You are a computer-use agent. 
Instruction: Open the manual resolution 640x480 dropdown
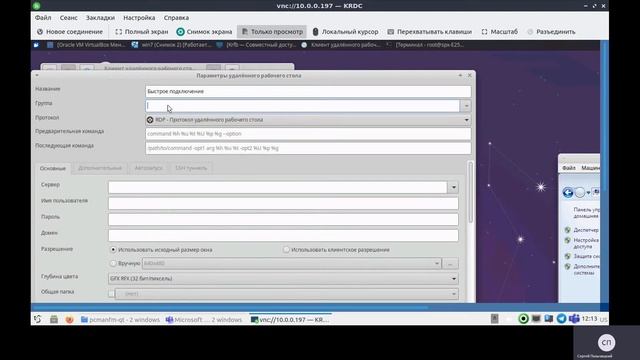tap(292, 264)
